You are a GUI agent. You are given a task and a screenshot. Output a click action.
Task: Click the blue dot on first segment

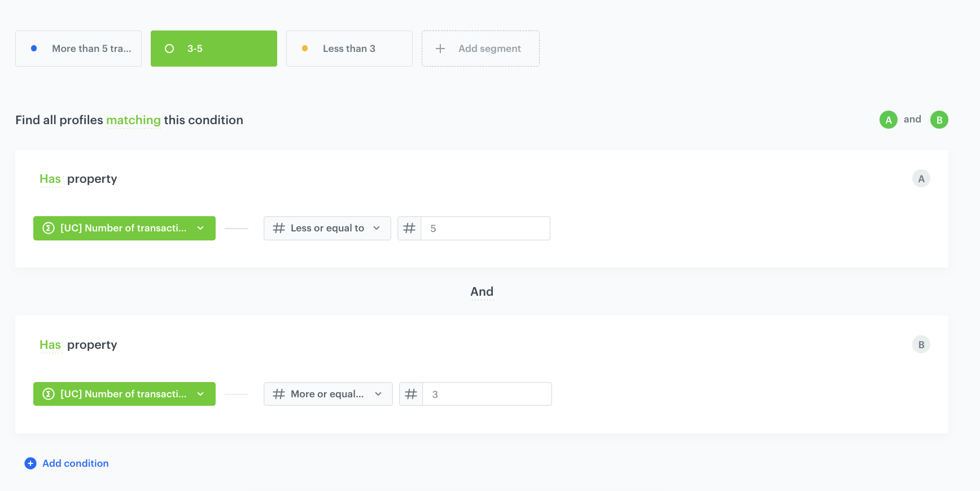click(x=34, y=49)
